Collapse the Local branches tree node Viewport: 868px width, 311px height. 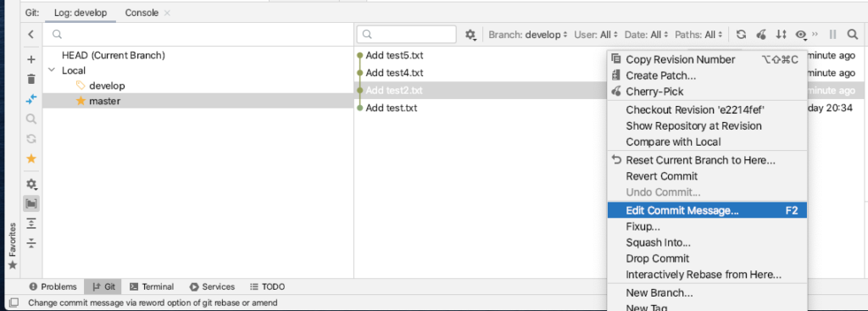(x=52, y=71)
